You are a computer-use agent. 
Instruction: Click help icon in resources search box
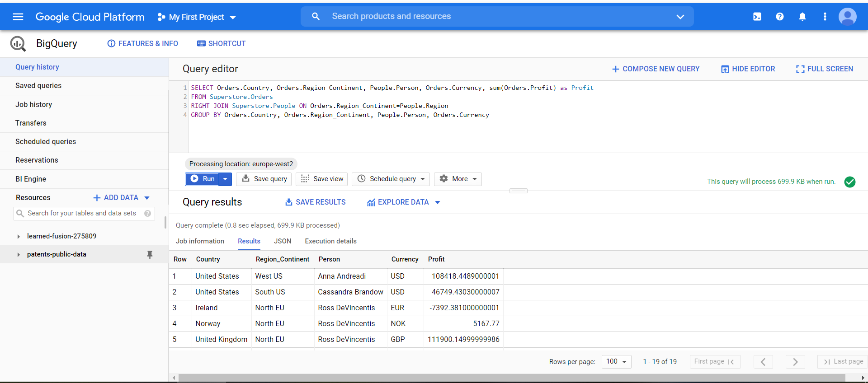pyautogui.click(x=147, y=213)
